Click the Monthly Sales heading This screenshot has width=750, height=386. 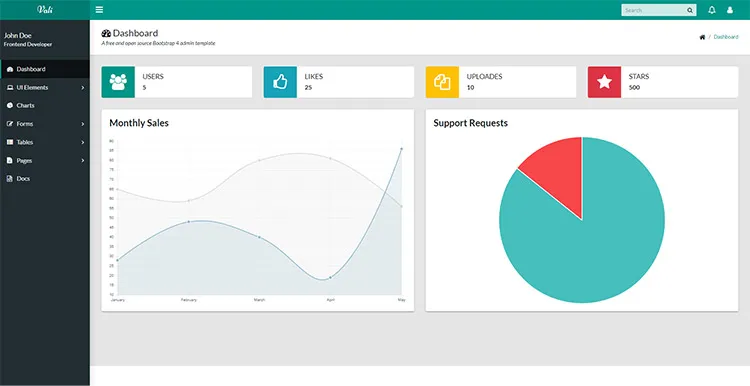click(139, 123)
